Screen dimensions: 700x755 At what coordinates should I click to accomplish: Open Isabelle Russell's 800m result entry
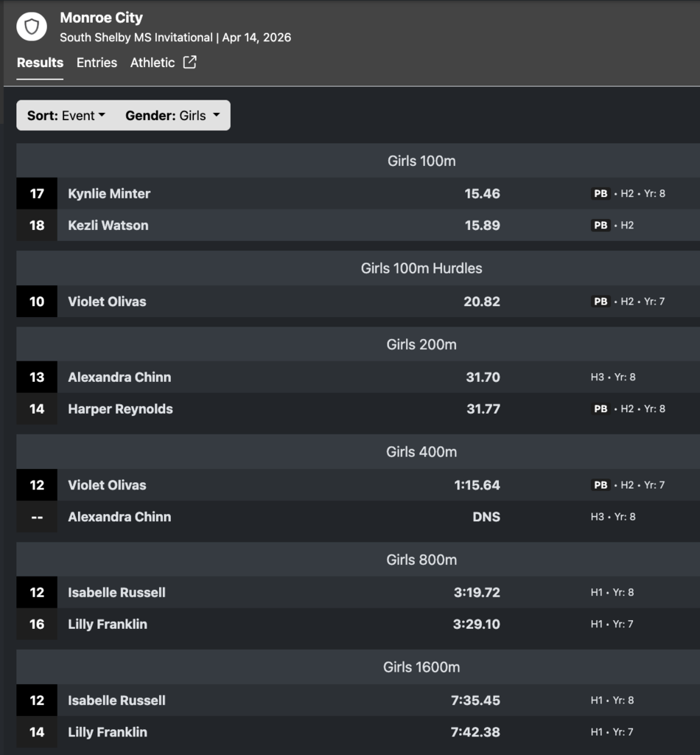(x=116, y=593)
